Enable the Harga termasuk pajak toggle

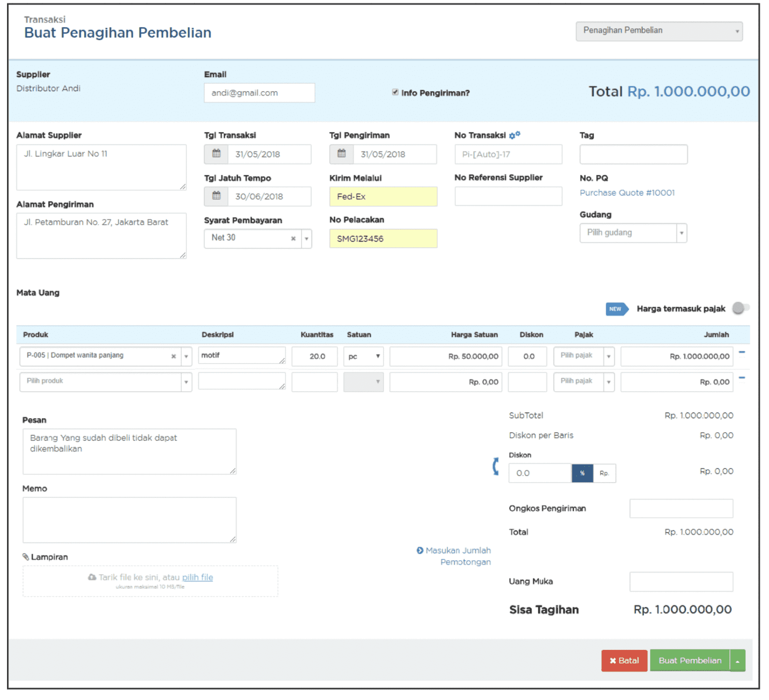(x=739, y=308)
